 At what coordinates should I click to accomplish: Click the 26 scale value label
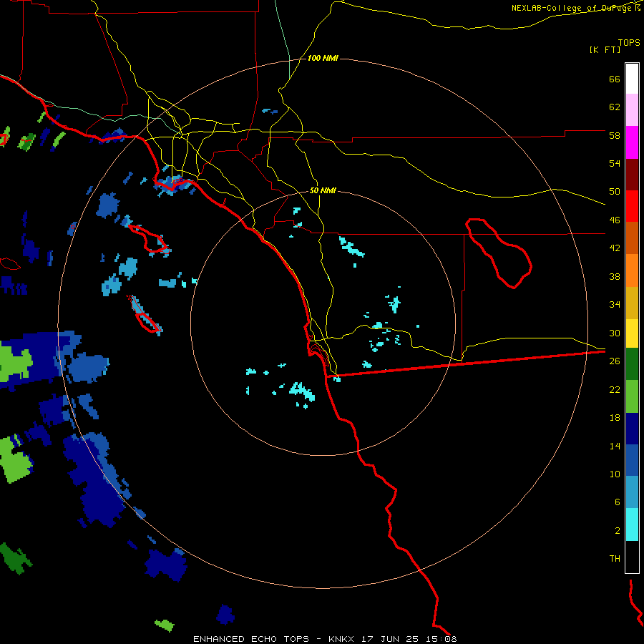615,361
